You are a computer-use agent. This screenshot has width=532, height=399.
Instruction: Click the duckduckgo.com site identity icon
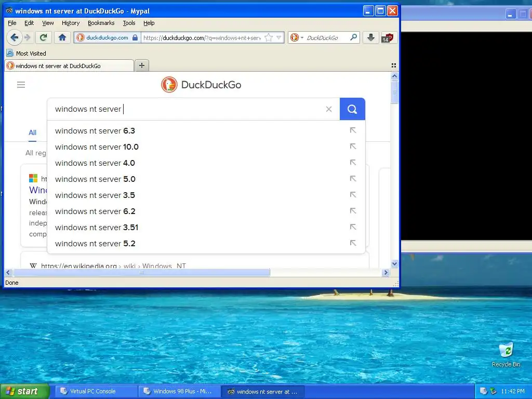click(80, 37)
